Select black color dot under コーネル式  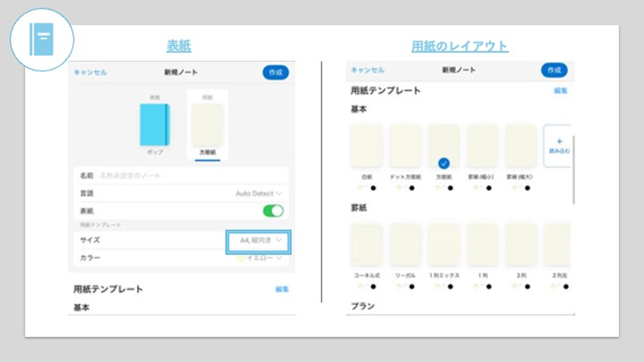click(373, 287)
